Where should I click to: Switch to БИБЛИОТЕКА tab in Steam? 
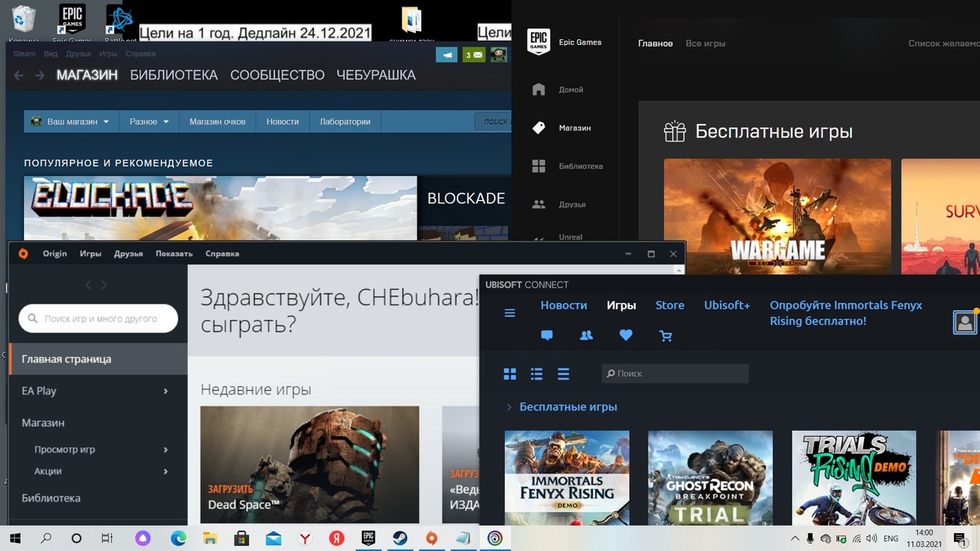click(174, 75)
